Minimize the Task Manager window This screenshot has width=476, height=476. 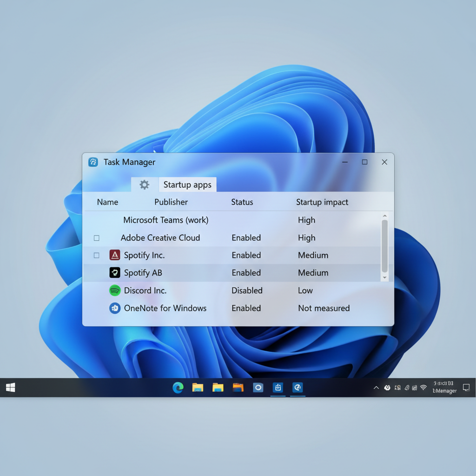pyautogui.click(x=345, y=162)
